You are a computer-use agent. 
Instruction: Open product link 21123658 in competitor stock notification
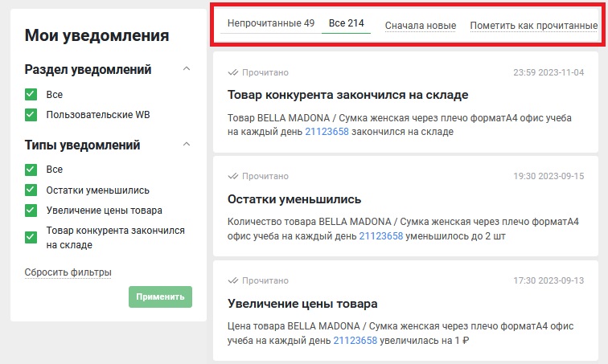click(x=327, y=132)
